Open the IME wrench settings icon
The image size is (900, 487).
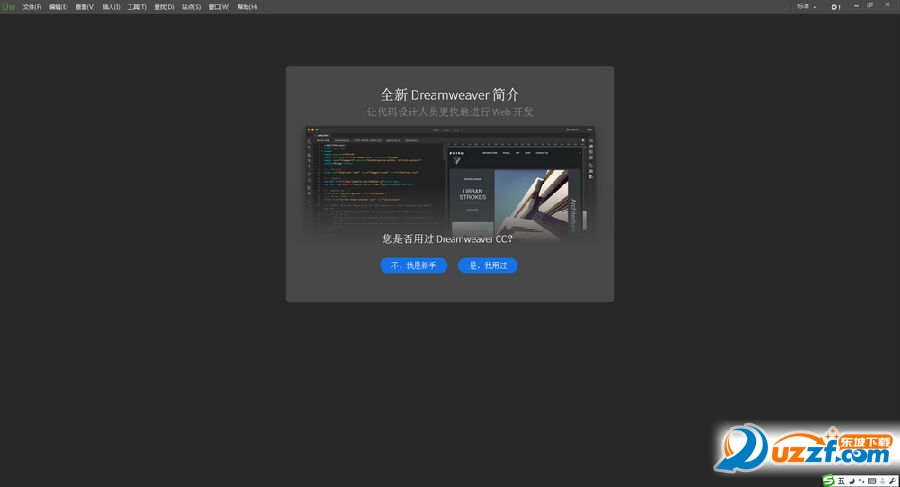(893, 481)
